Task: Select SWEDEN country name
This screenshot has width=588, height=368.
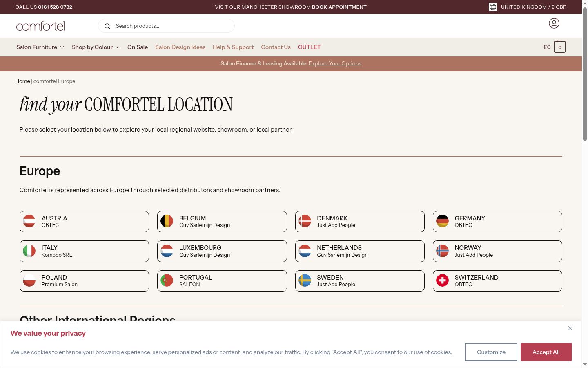Action: point(330,278)
